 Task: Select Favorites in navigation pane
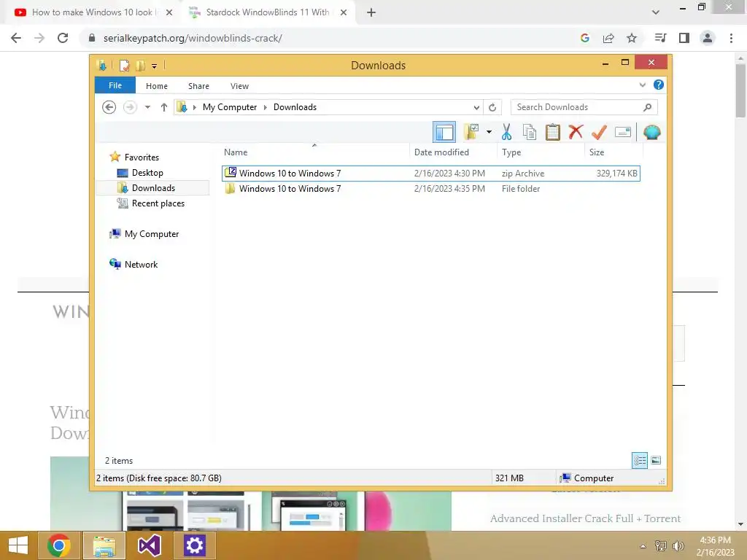(142, 157)
